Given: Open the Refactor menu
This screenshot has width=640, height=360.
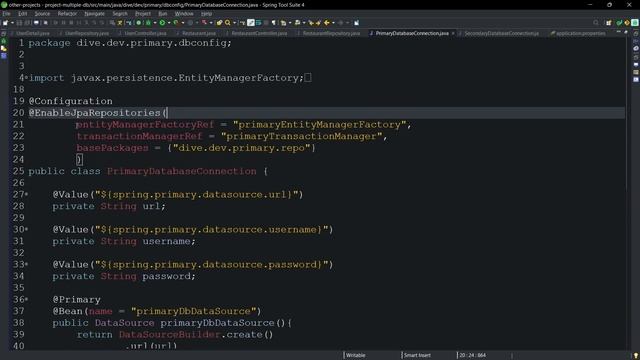Looking at the screenshot, I should 67,13.
